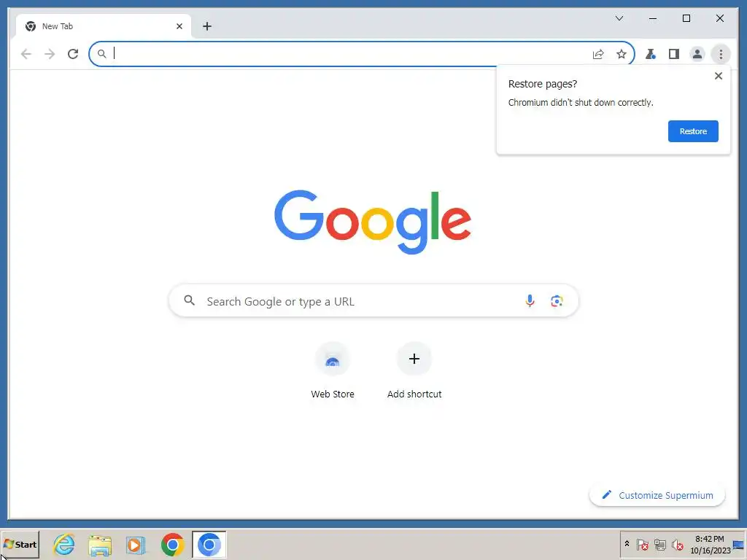Expand the tab search chevron
Viewport: 747px width, 560px height.
(x=619, y=18)
